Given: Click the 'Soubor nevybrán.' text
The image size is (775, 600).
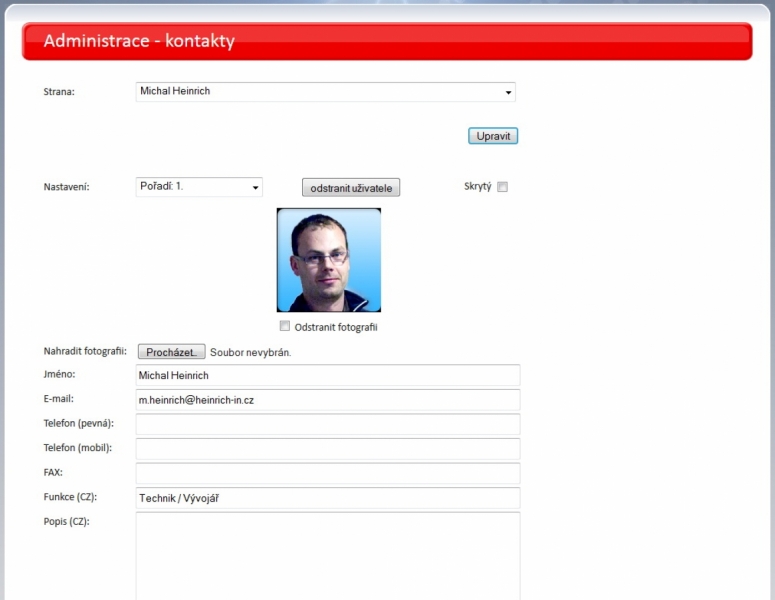Looking at the screenshot, I should tap(251, 352).
